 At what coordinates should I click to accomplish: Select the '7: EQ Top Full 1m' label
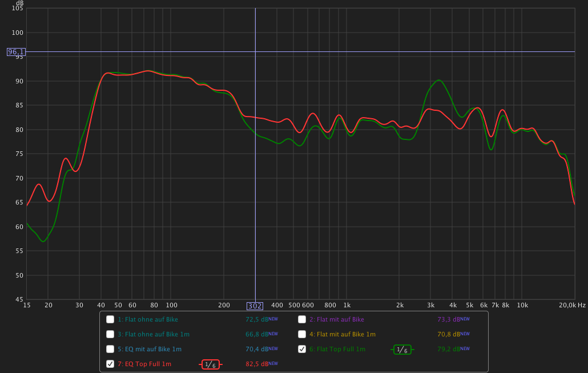[144, 364]
